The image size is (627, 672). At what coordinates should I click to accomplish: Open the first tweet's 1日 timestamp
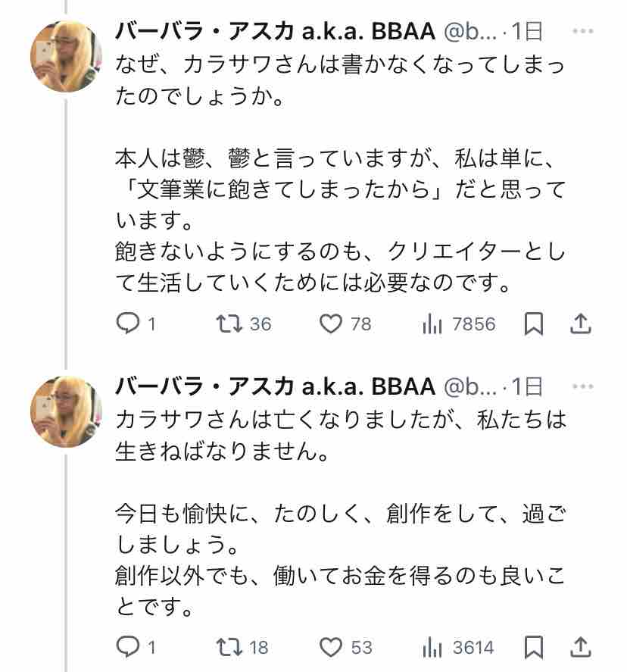coord(528,31)
